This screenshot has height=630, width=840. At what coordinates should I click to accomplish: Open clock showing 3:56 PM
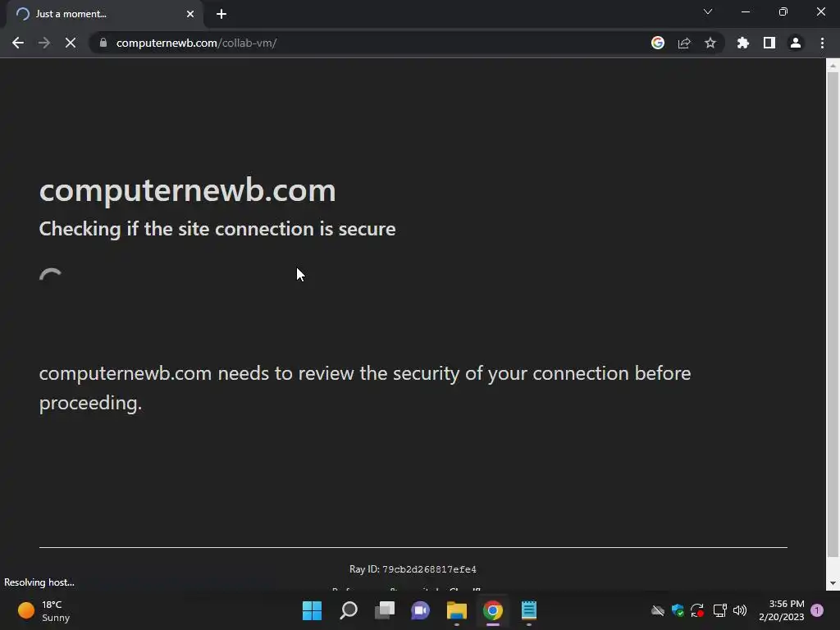pyautogui.click(x=782, y=610)
